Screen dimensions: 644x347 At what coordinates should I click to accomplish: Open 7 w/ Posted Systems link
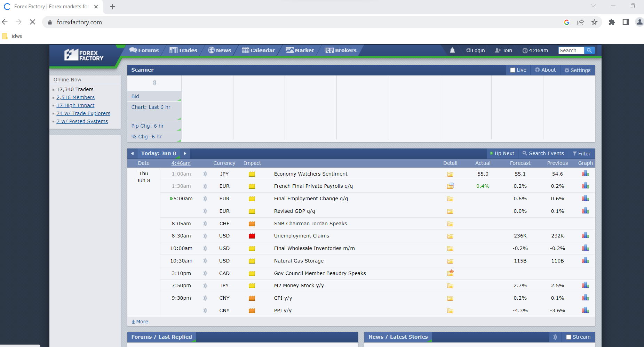tap(82, 121)
